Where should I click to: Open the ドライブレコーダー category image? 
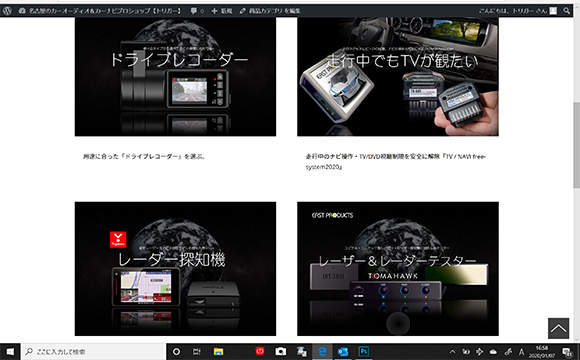coord(175,77)
